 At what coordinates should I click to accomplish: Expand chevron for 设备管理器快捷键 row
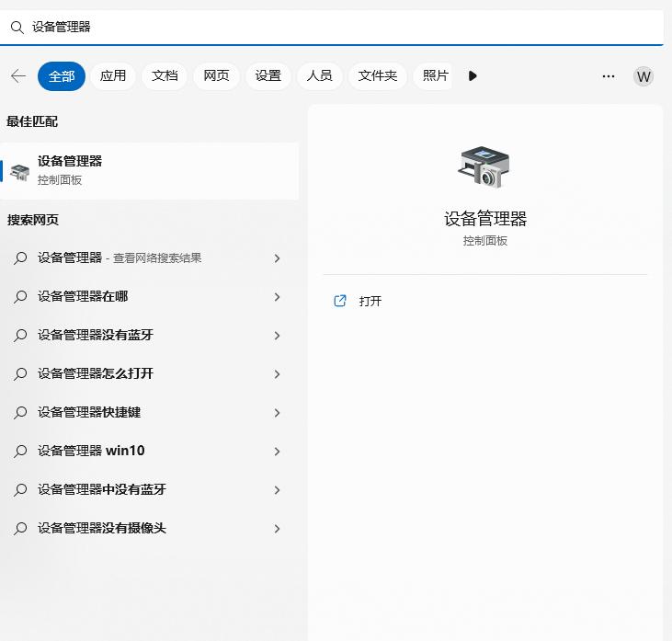pos(277,413)
